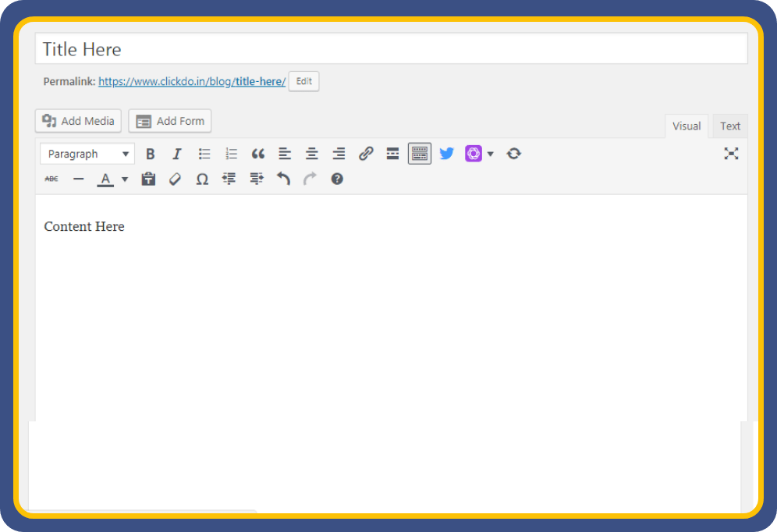Apply text color with the A swatch

coord(105,179)
